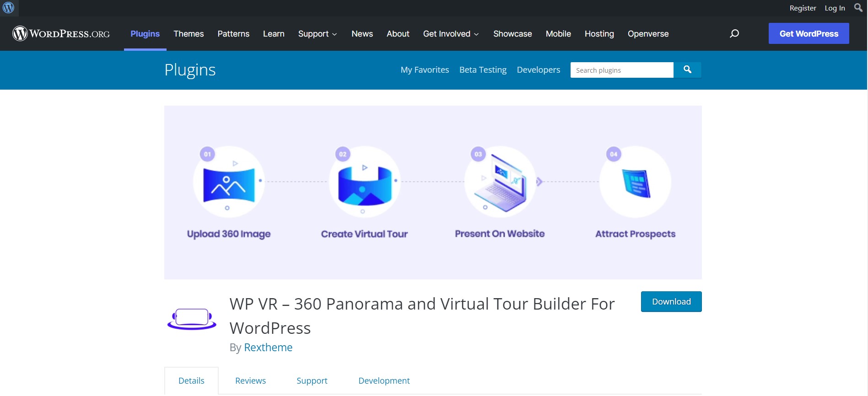Open the Themes menu item
The height and width of the screenshot is (396, 868).
(x=189, y=34)
